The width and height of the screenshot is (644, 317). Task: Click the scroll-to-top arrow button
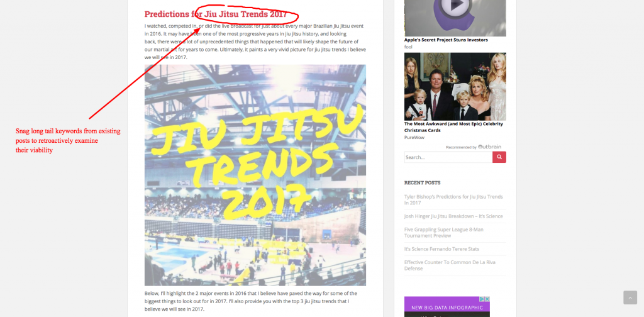(630, 298)
